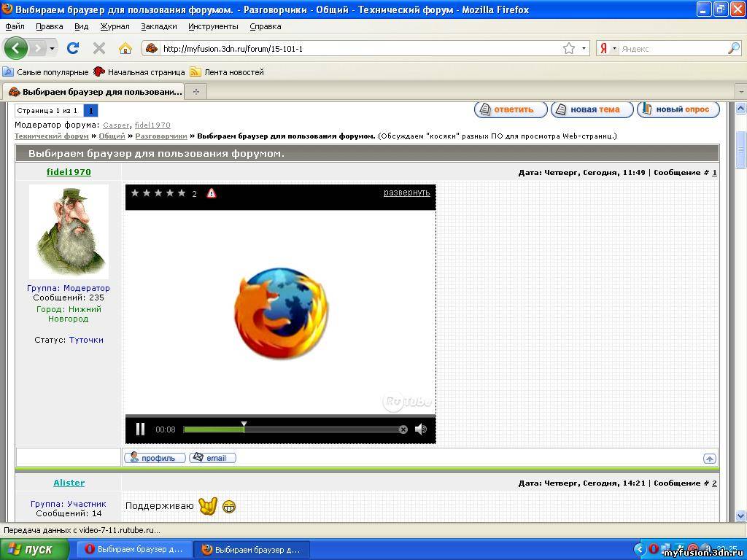Open fidel1970's профиль button

(155, 458)
